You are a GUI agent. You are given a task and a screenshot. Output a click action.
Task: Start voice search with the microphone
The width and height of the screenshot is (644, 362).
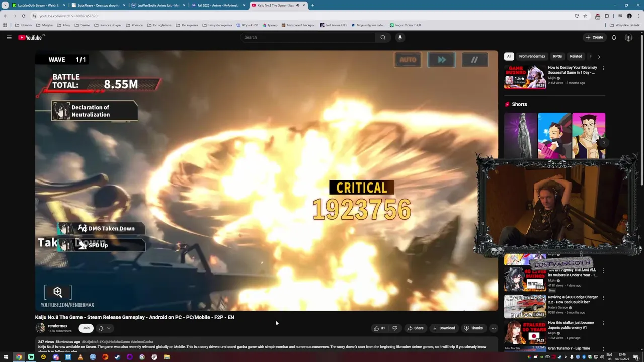click(400, 37)
